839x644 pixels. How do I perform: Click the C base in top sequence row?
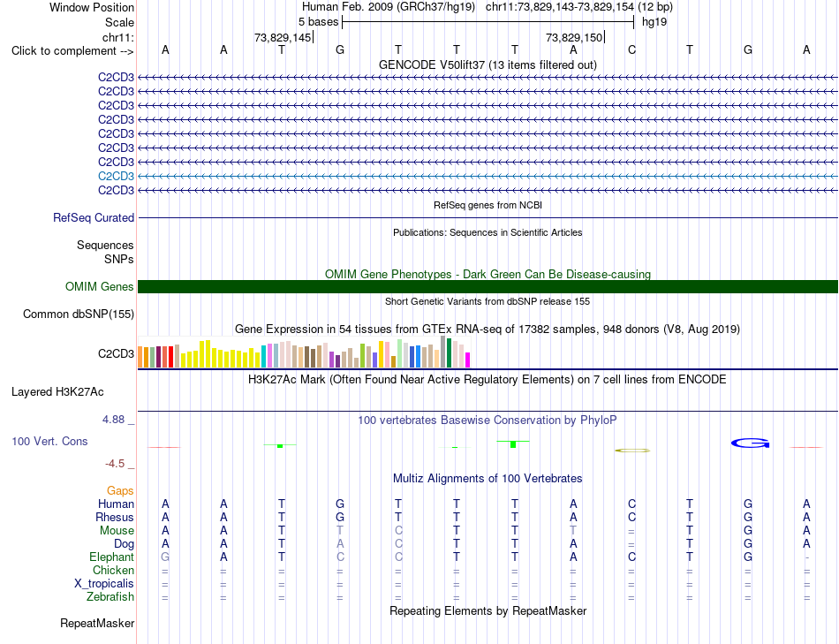click(631, 49)
